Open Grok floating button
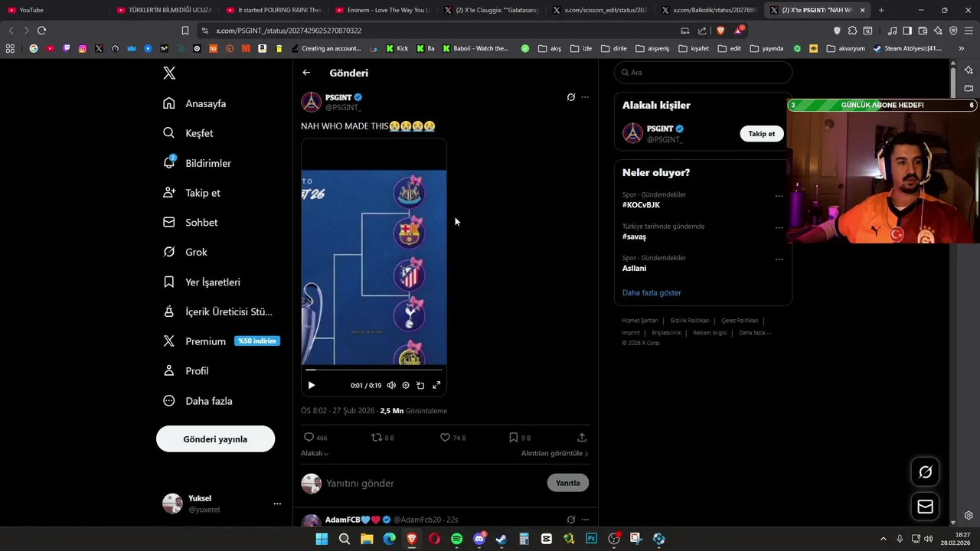 pyautogui.click(x=925, y=472)
